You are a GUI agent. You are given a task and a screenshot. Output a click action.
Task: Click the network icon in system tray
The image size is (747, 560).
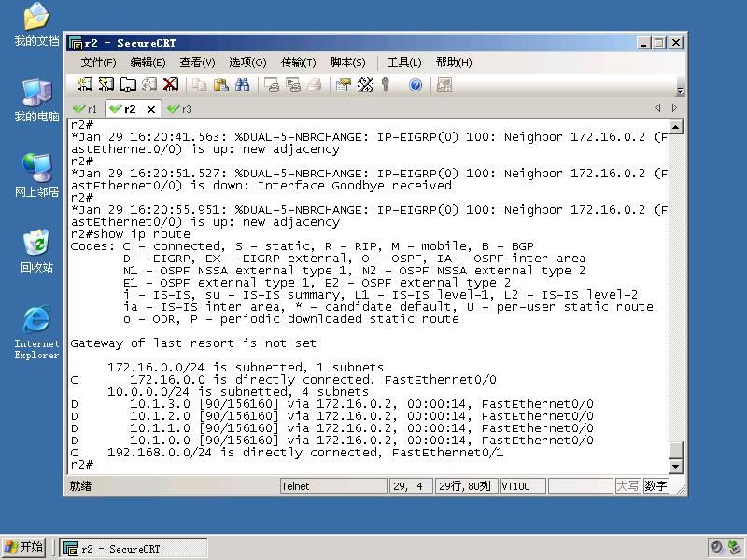tap(734, 548)
